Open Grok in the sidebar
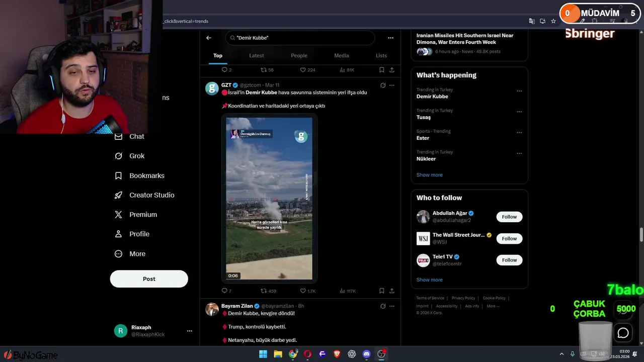This screenshot has height=362, width=644. tap(130, 156)
